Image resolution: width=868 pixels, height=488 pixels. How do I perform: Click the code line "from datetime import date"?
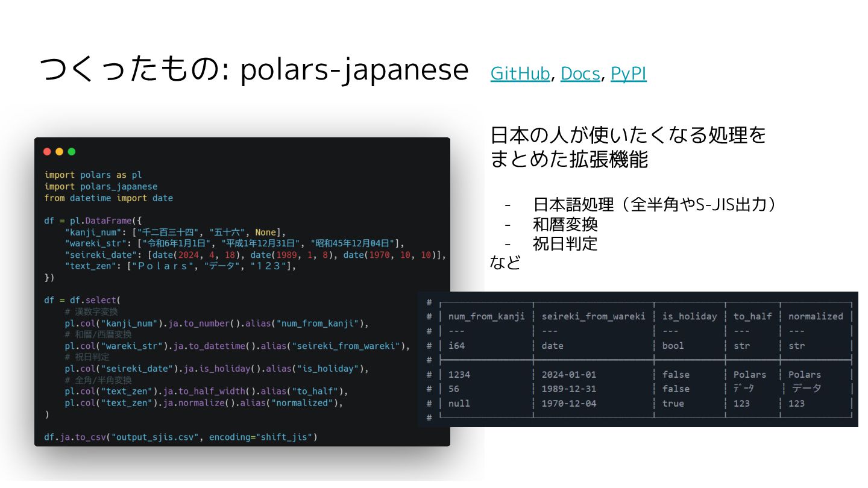(108, 198)
